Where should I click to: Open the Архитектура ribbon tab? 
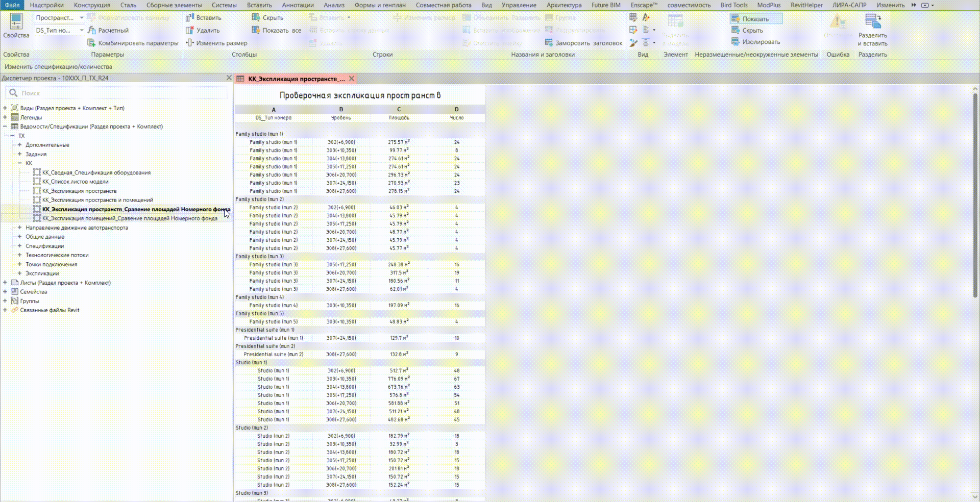563,5
